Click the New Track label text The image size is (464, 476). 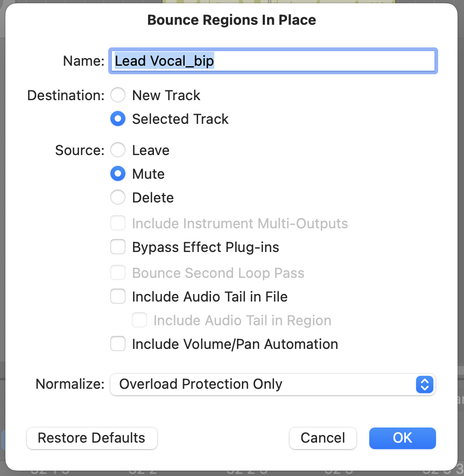tap(166, 95)
